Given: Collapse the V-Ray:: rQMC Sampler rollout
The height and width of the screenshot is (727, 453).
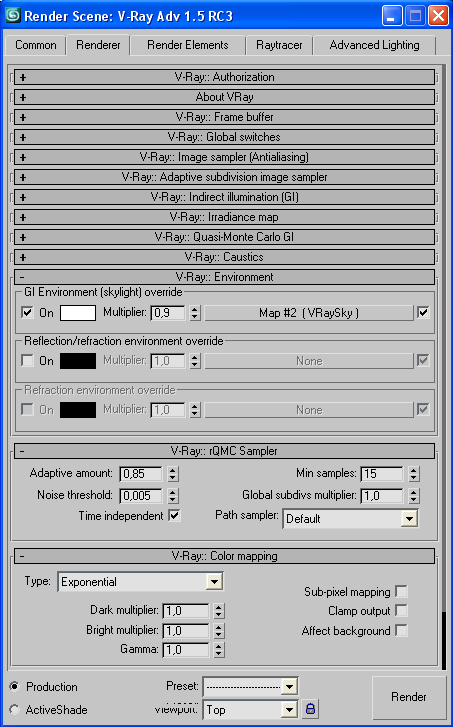Looking at the screenshot, I should (x=224, y=451).
